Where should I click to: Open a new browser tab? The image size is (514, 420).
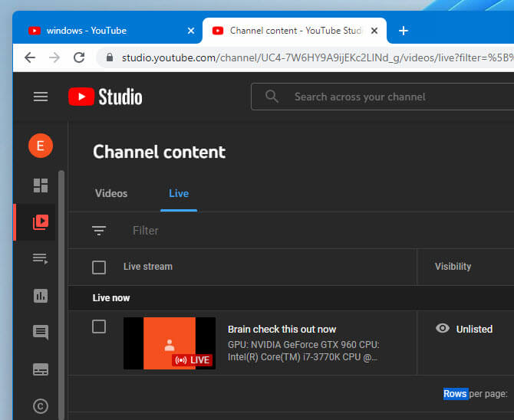coord(404,31)
